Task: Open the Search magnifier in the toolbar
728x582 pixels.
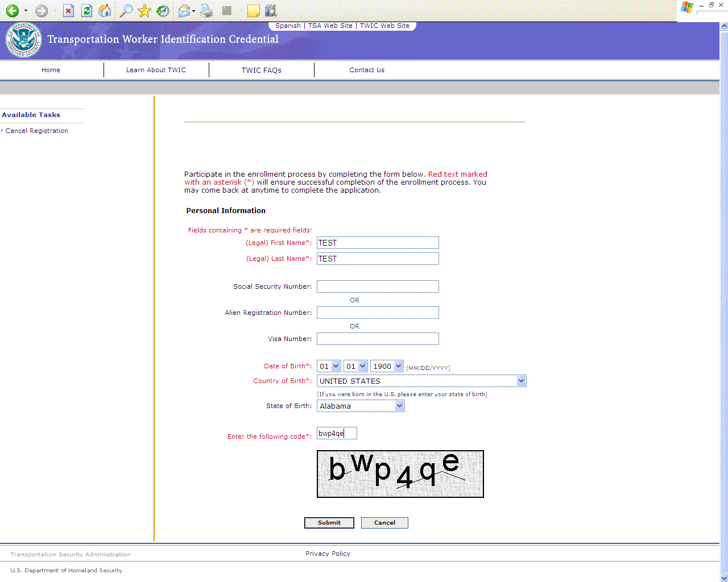Action: pos(126,11)
